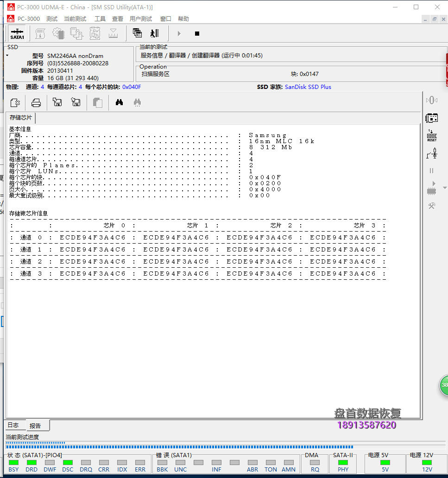Screen dimensions: 448x478
Task: Click channel 3 chip 3 ID cell
Action: pyautogui.click(x=343, y=274)
